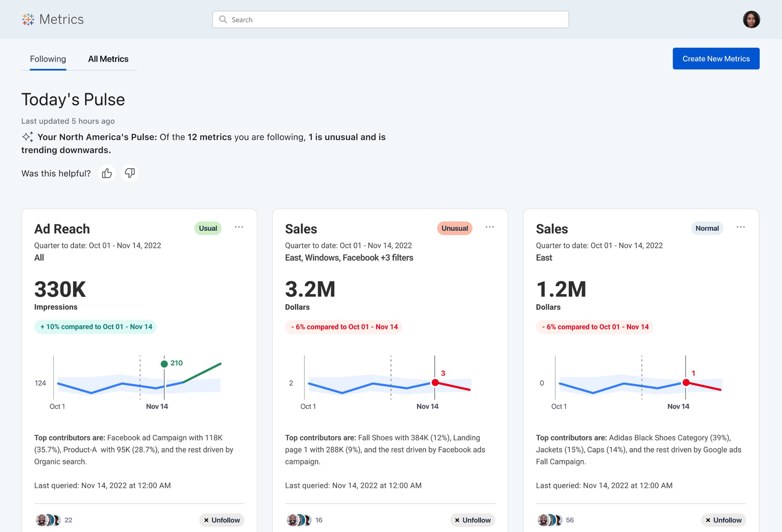Image resolution: width=782 pixels, height=532 pixels.
Task: Unfollow the Sales metric marked Unusual
Action: click(473, 520)
